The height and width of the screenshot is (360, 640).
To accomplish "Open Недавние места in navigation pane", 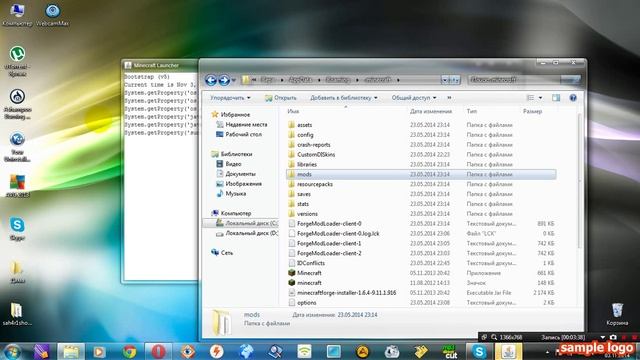I will (246, 124).
